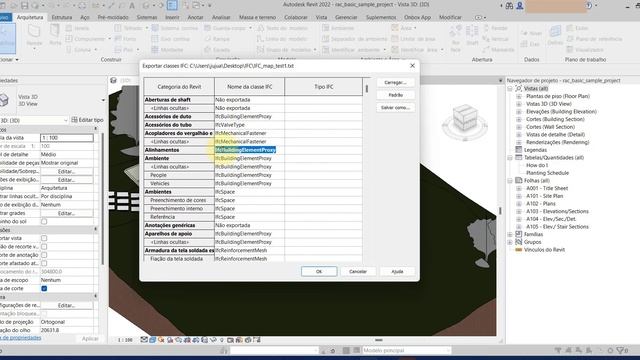Click the Salvar como... button
Image resolution: width=640 pixels, height=360 pixels.
pos(395,108)
